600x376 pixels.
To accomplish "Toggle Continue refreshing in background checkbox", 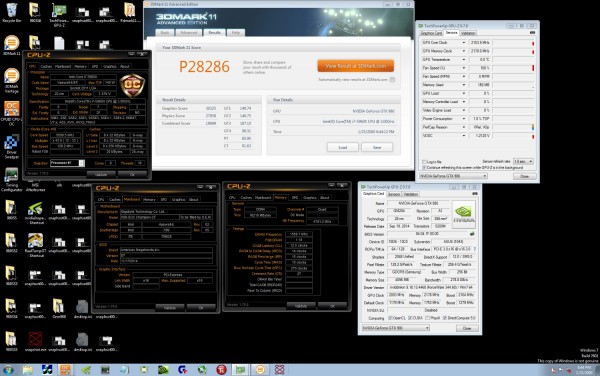I will point(424,168).
